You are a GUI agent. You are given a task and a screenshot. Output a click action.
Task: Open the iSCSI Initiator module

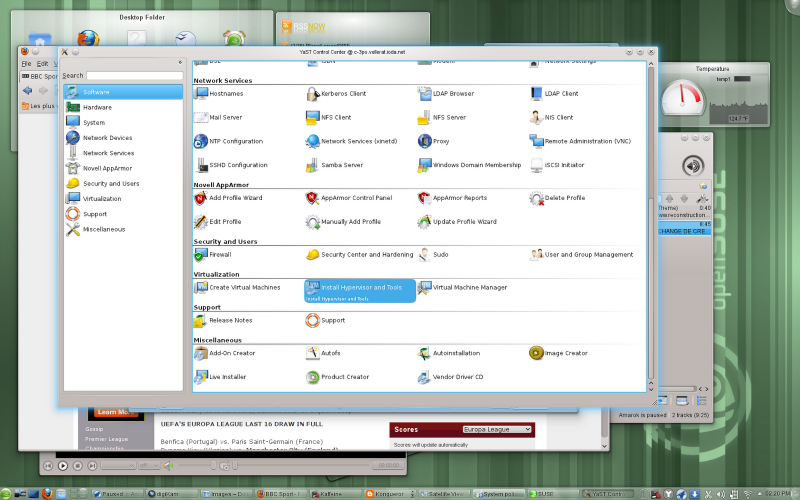[557, 165]
